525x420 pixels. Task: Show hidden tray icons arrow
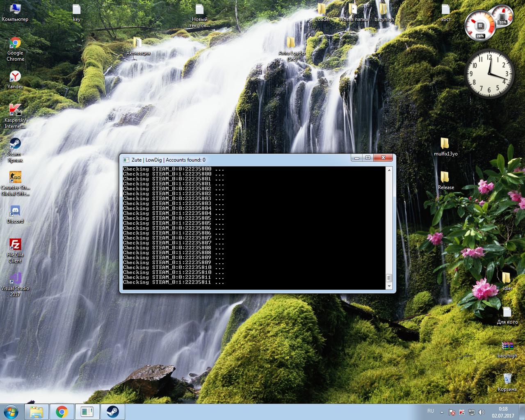coord(442,412)
